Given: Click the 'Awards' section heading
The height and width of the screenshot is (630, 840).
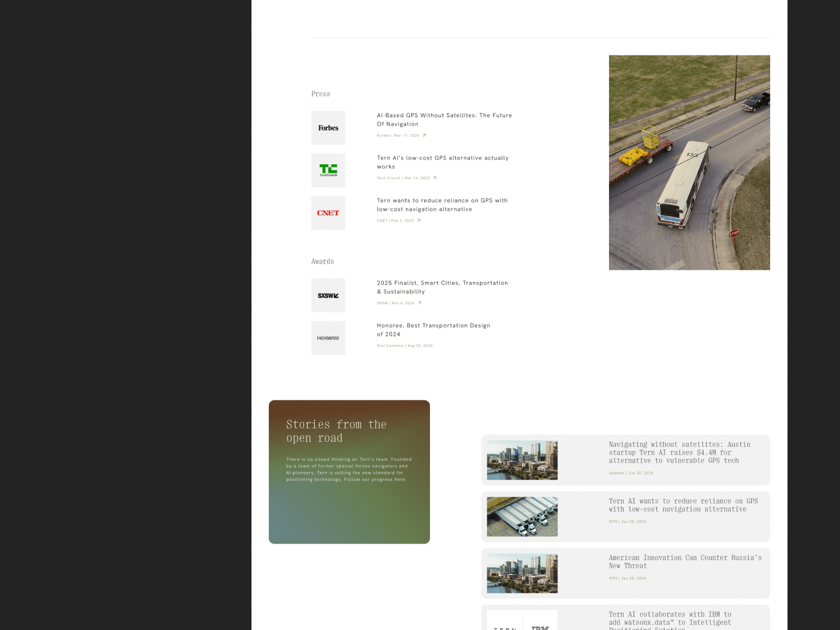Looking at the screenshot, I should click(322, 261).
